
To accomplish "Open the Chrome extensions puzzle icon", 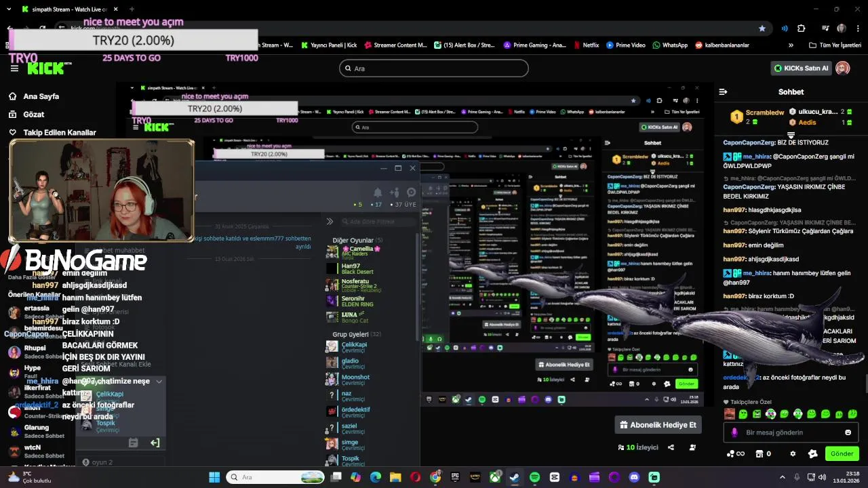I will pos(802,28).
